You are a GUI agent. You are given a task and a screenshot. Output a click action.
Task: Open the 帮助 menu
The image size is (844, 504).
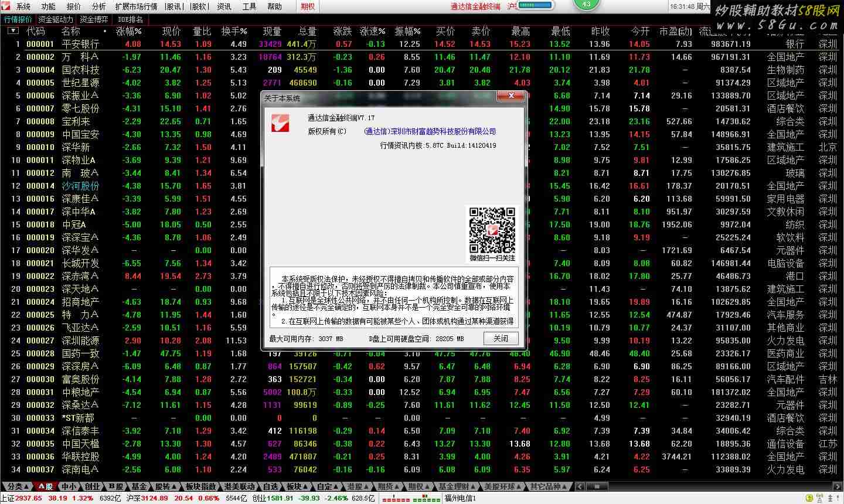pyautogui.click(x=275, y=6)
